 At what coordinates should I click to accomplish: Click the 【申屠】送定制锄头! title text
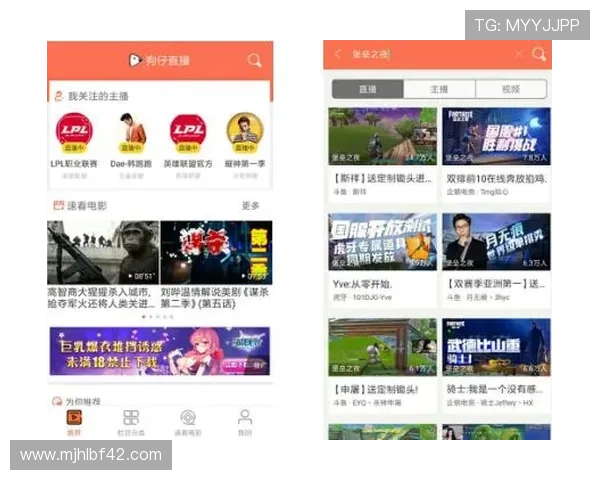375,389
